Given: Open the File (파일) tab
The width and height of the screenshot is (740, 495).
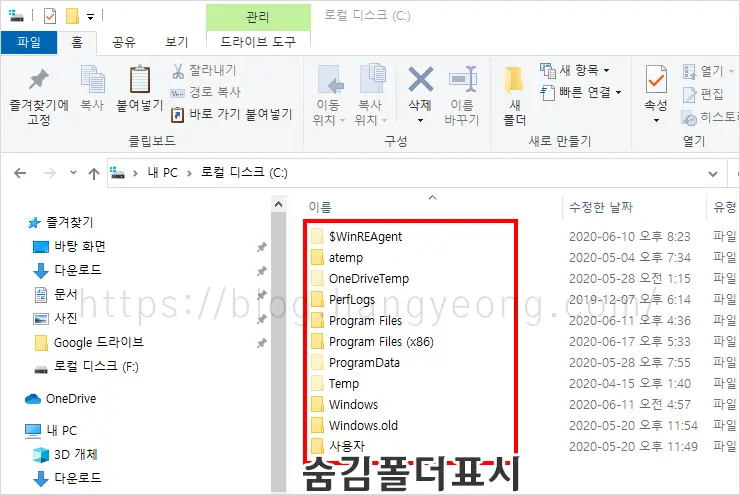Looking at the screenshot, I should [29, 42].
